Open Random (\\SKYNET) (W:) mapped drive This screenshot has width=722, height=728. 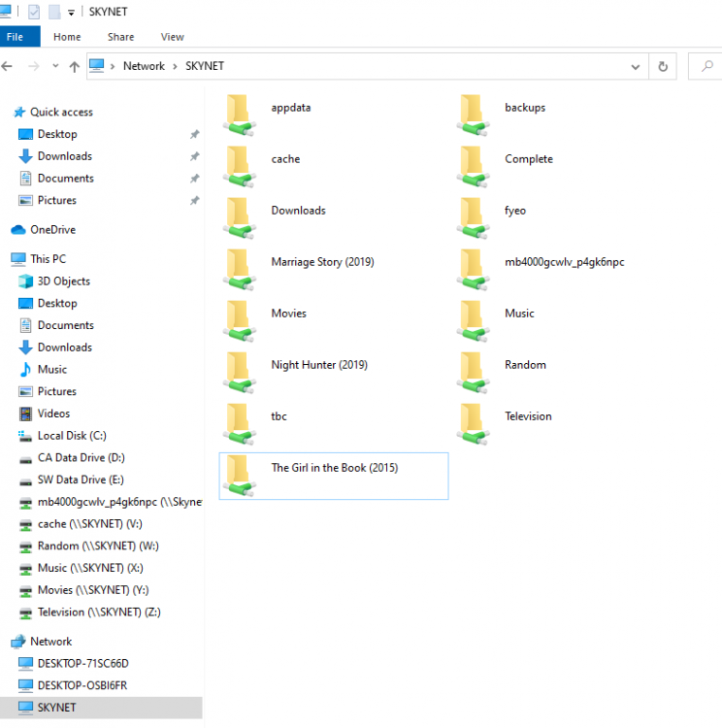[98, 546]
